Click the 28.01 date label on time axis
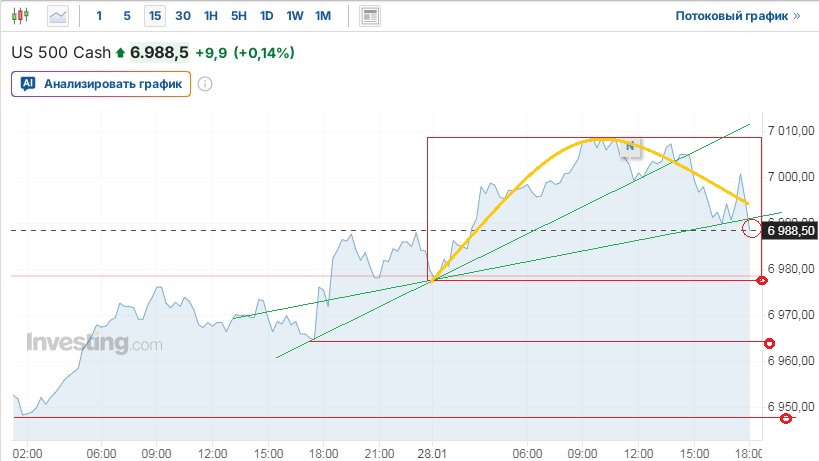The image size is (819, 461). click(x=431, y=453)
